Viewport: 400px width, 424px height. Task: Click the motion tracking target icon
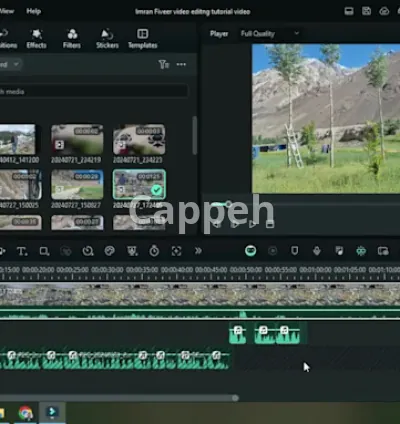pyautogui.click(x=176, y=251)
